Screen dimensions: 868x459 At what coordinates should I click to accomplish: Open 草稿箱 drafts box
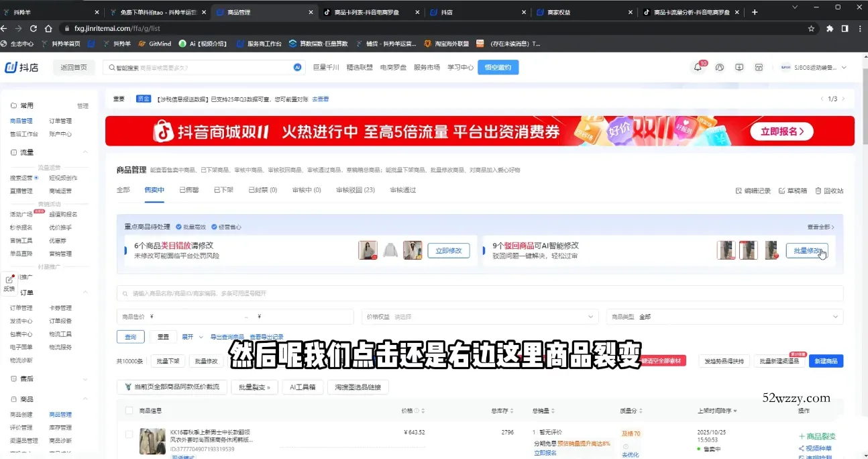[x=792, y=191]
